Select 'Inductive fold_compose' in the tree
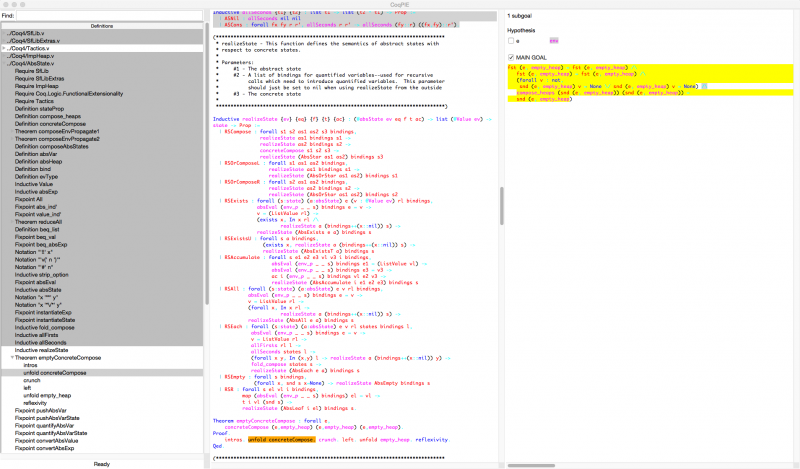The width and height of the screenshot is (800, 469). (x=44, y=328)
